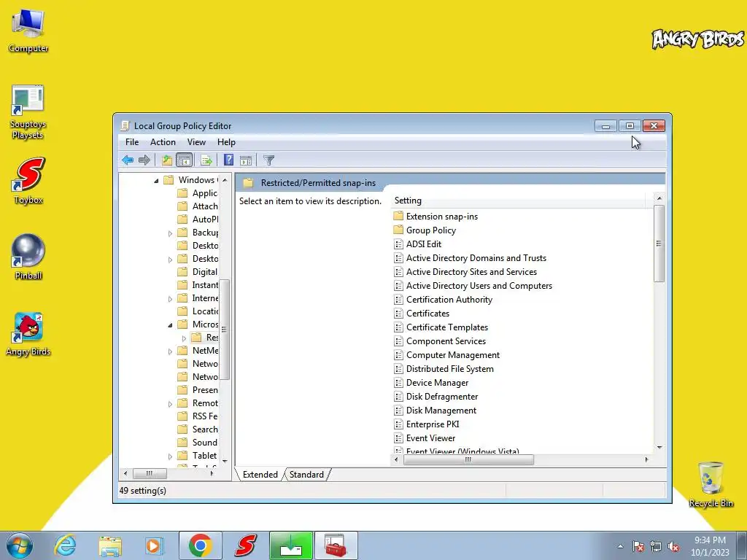Open the File menu
This screenshot has width=747, height=560.
(x=132, y=142)
